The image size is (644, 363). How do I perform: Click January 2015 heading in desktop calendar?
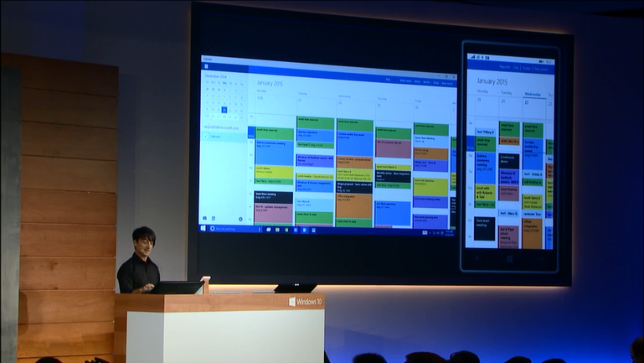(x=270, y=83)
